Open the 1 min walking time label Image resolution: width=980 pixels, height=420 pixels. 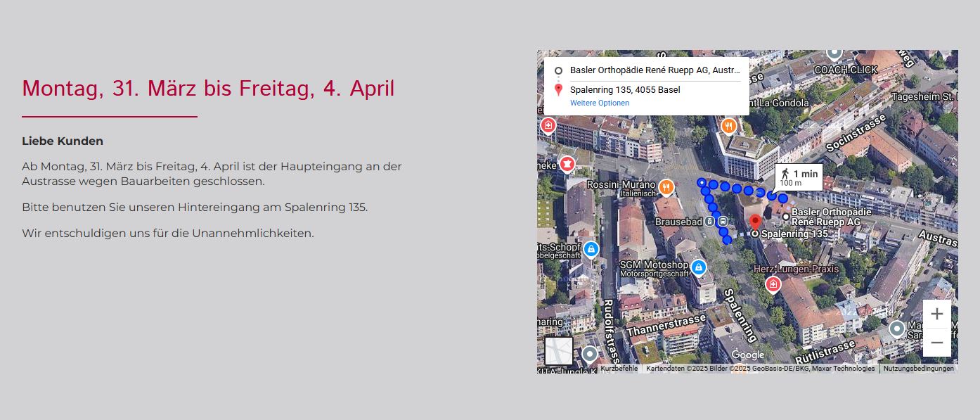(x=799, y=177)
